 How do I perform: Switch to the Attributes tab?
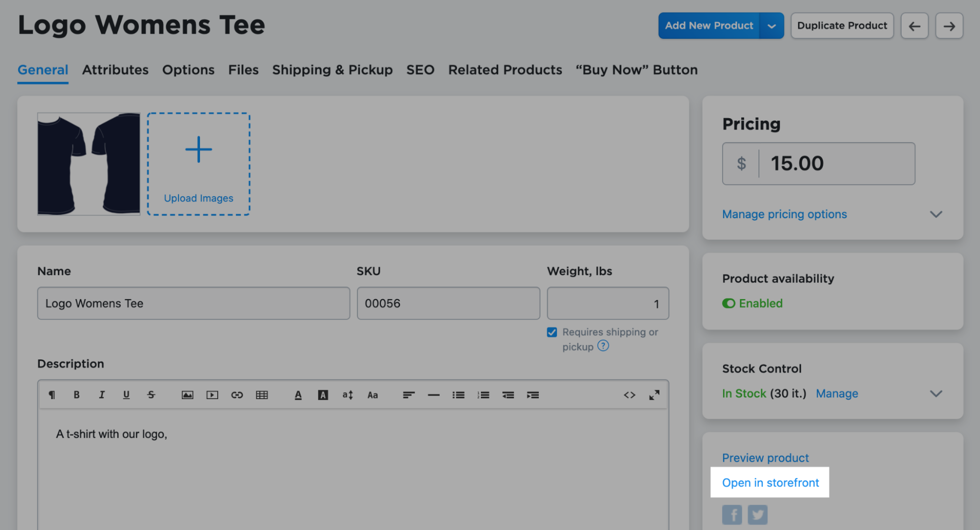coord(115,70)
